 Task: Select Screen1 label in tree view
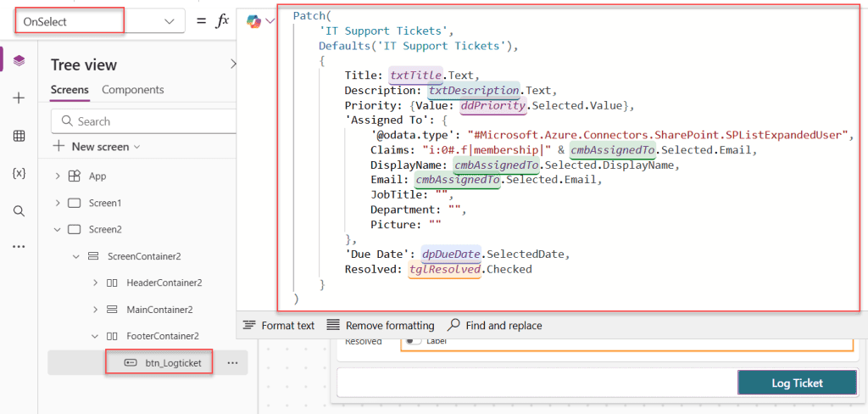pos(105,203)
